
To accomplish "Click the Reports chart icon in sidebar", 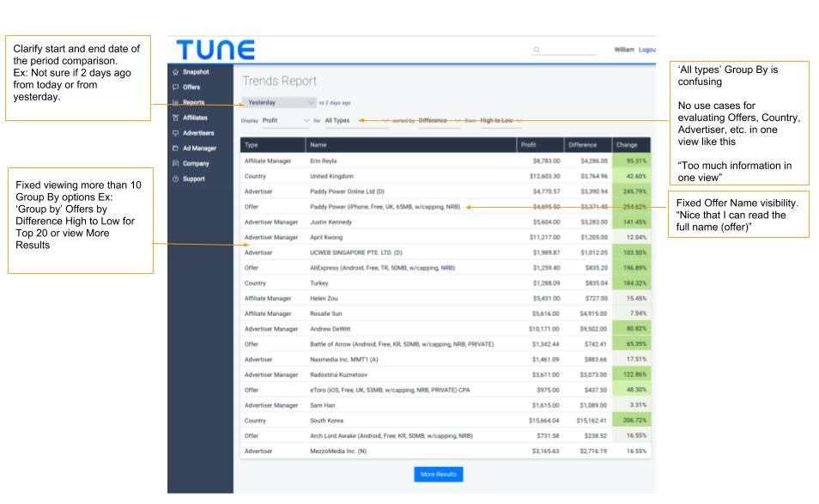I will (175, 102).
